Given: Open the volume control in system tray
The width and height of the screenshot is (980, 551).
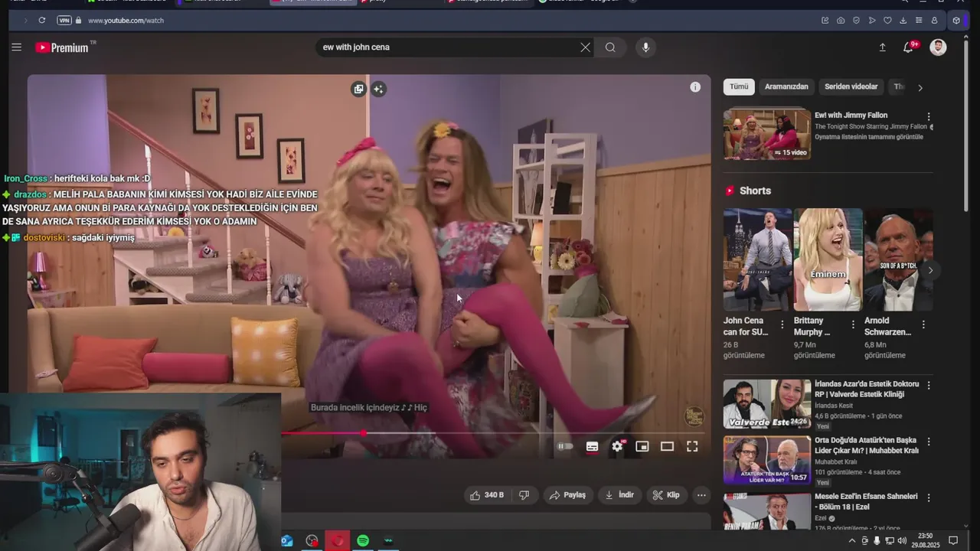Looking at the screenshot, I should (x=902, y=541).
